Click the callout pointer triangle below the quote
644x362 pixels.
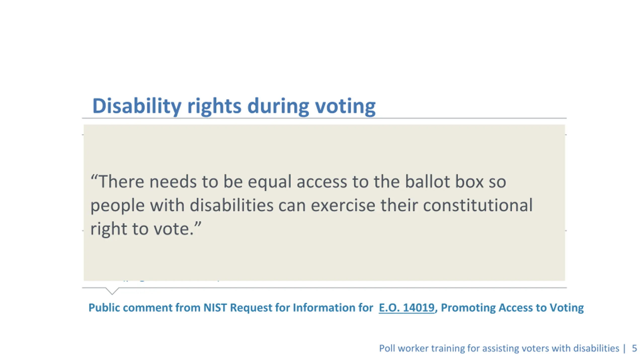[112, 291]
